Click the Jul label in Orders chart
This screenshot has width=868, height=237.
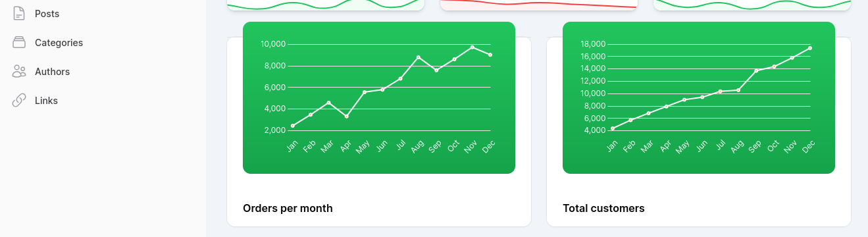(x=400, y=146)
